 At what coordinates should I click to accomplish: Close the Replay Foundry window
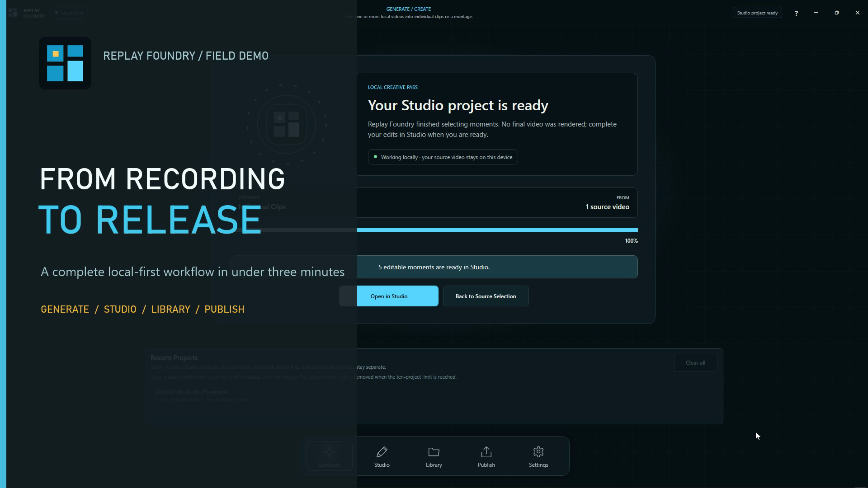click(858, 13)
